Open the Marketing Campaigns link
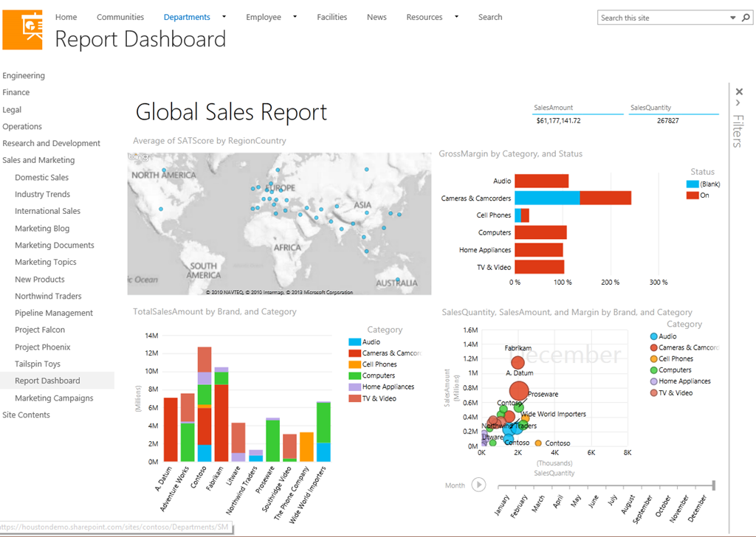Viewport: 756px width, 537px height. coord(54,398)
